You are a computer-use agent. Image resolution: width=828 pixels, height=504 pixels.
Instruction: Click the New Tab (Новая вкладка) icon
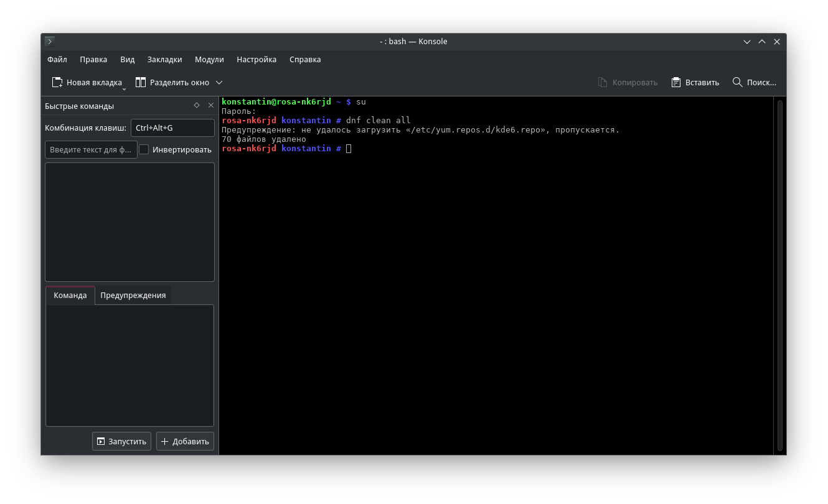tap(57, 82)
